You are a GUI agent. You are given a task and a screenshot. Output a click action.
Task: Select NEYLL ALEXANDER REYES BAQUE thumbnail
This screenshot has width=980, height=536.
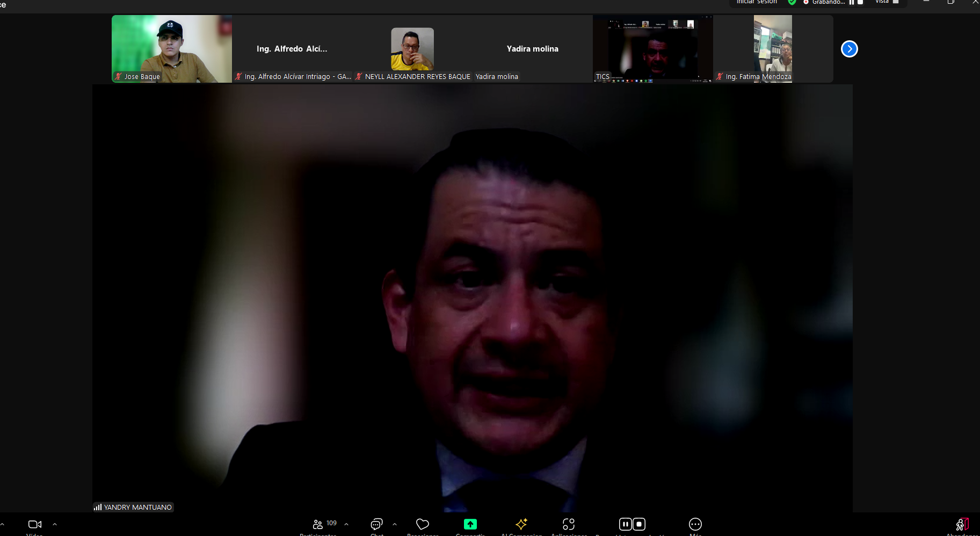click(412, 49)
